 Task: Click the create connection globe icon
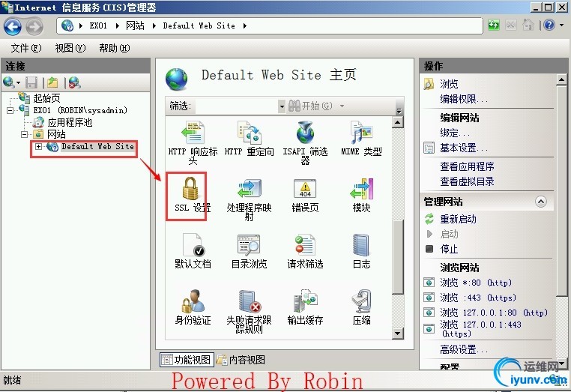pos(9,82)
